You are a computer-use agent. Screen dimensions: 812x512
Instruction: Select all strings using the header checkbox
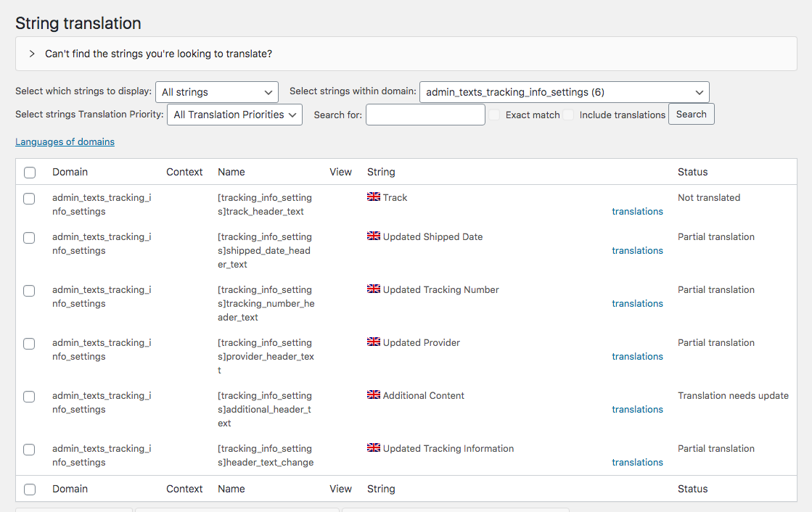click(x=29, y=172)
